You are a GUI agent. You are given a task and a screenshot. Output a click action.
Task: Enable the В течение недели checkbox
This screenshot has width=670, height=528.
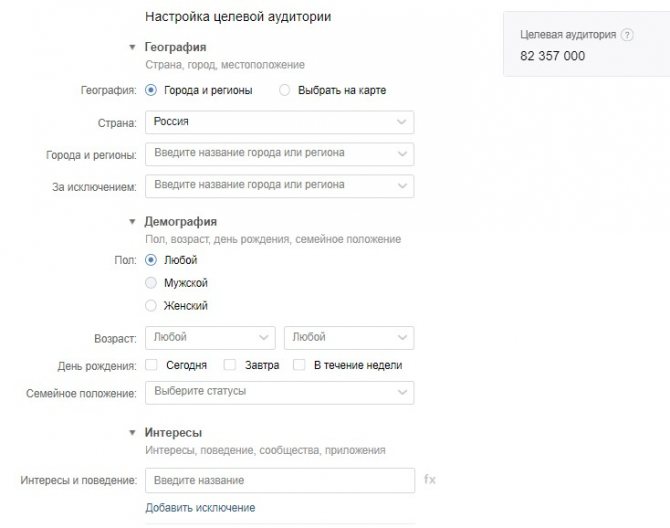299,365
